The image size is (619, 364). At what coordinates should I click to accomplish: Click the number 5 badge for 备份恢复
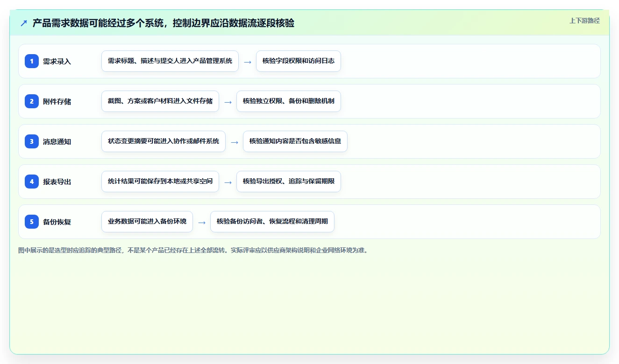tap(32, 222)
